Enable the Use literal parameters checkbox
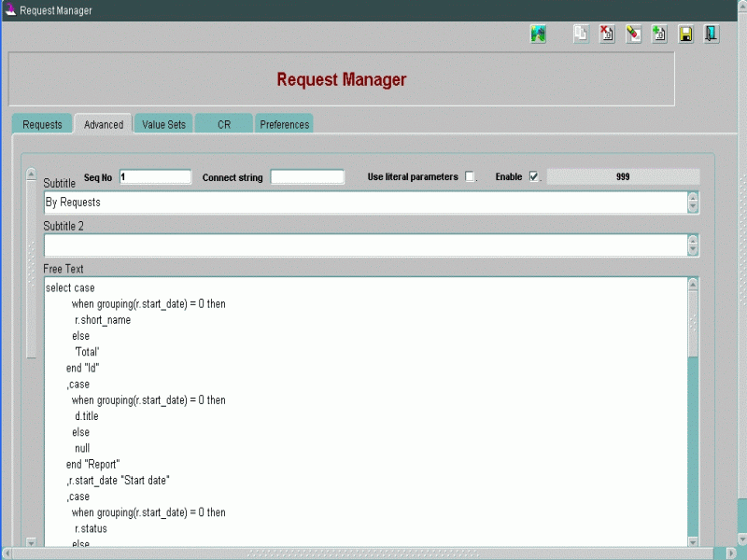Screen dimensions: 747x560 [x=470, y=177]
